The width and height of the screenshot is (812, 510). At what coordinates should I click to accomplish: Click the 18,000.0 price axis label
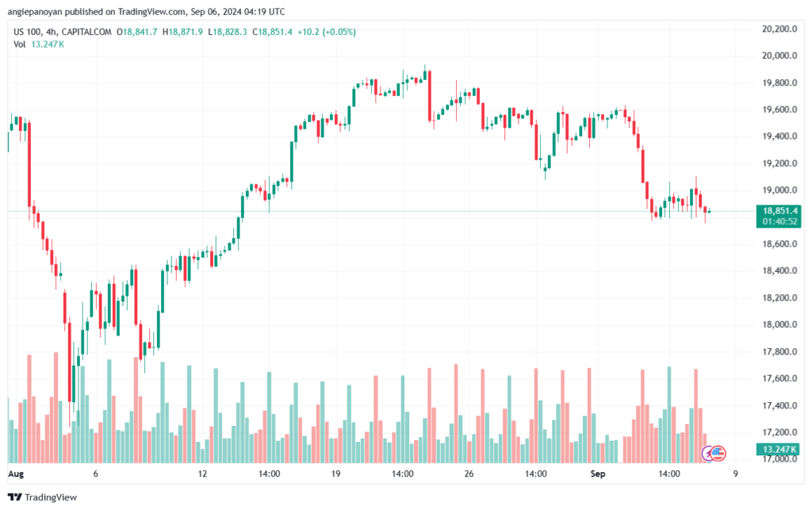click(x=778, y=324)
